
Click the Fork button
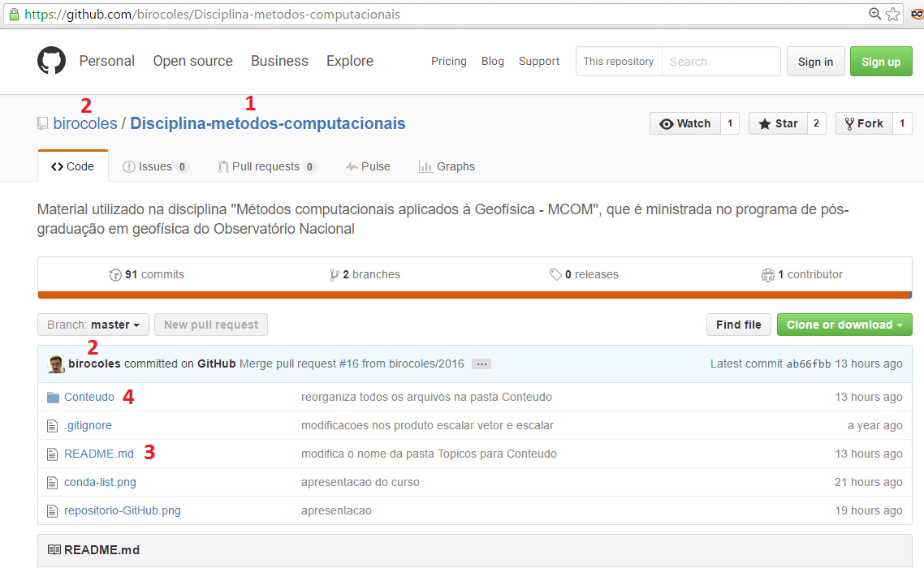tap(865, 123)
